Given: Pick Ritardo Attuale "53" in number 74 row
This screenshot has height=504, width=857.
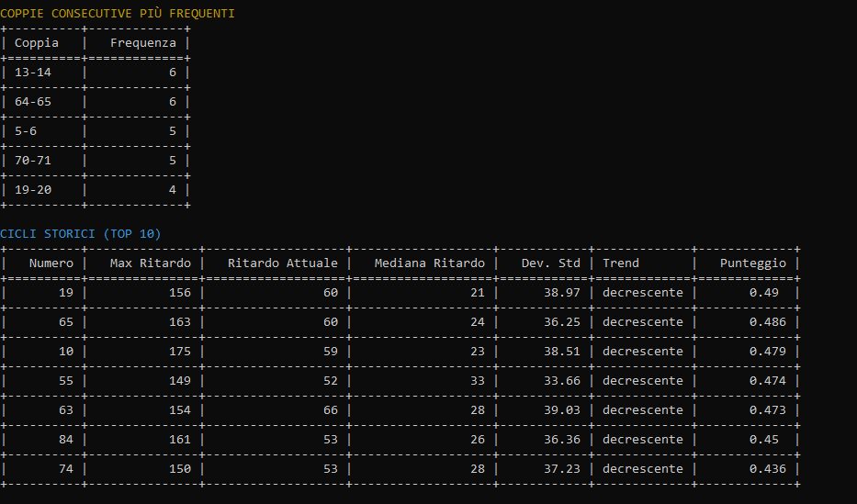Looking at the screenshot, I should coord(331,469).
